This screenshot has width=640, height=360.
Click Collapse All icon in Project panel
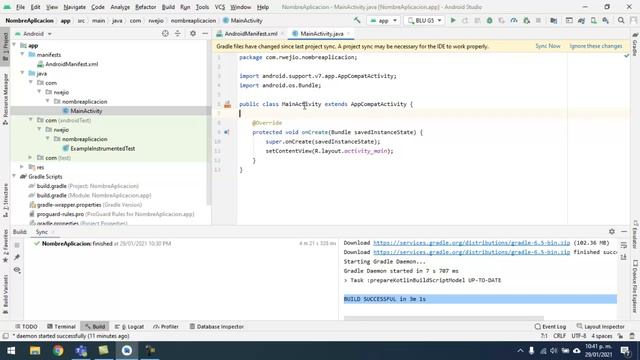[x=178, y=33]
